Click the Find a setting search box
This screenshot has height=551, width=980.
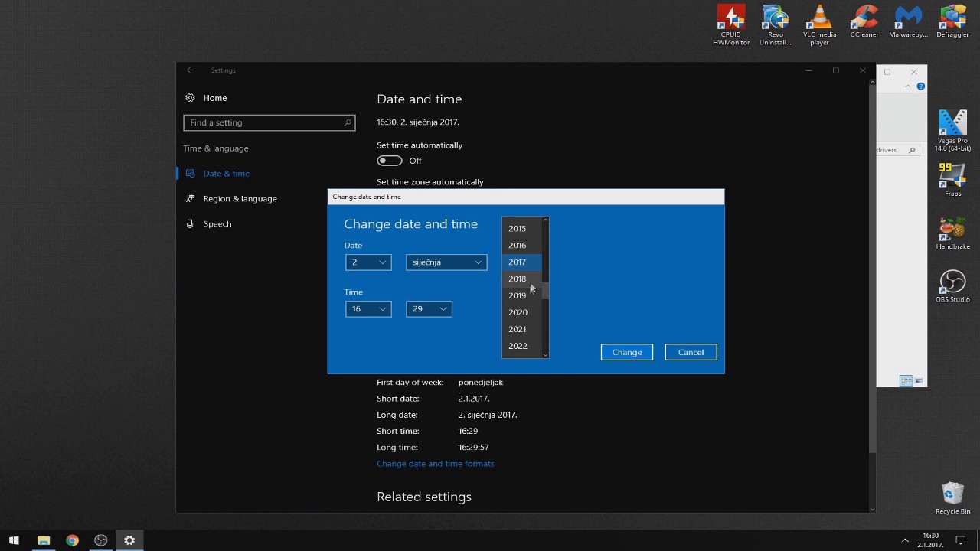pyautogui.click(x=269, y=122)
